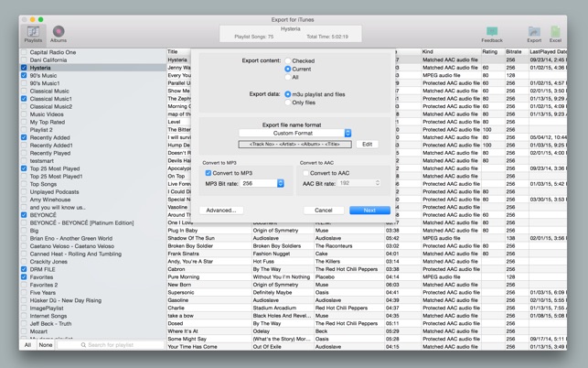Open the MP3 Bit rate dropdown
The height and width of the screenshot is (368, 588).
tap(263, 183)
